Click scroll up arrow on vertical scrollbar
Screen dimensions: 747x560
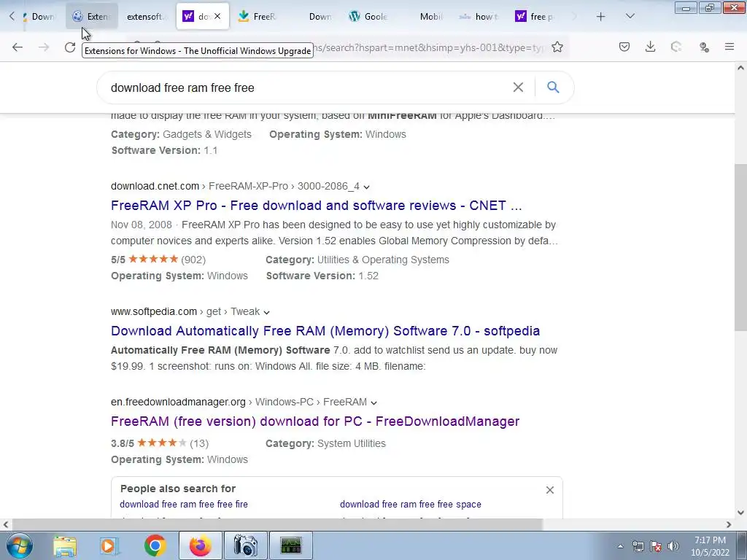point(740,68)
